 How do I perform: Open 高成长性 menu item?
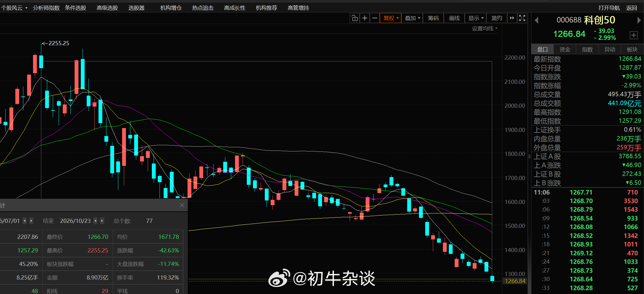pos(235,8)
